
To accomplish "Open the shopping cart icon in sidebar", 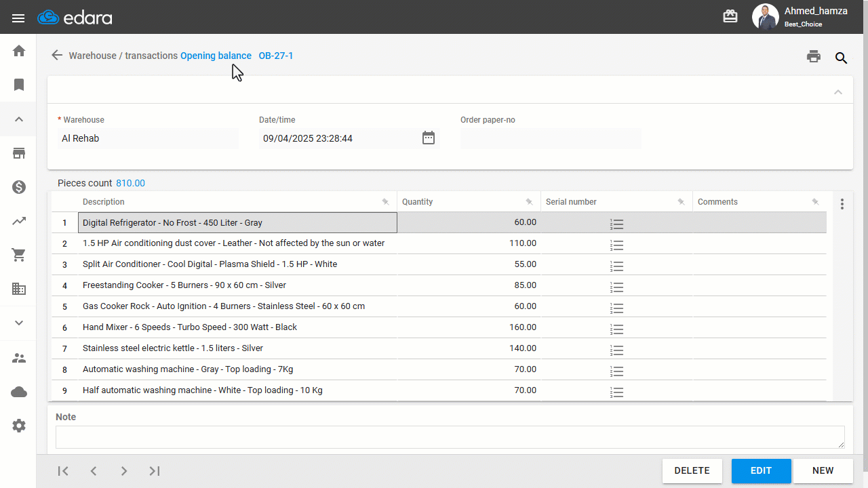I will coord(19,255).
